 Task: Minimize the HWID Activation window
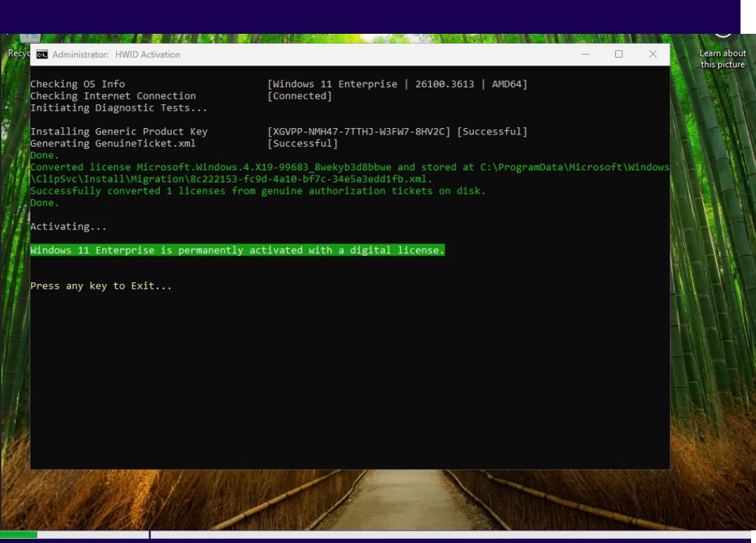pos(586,54)
